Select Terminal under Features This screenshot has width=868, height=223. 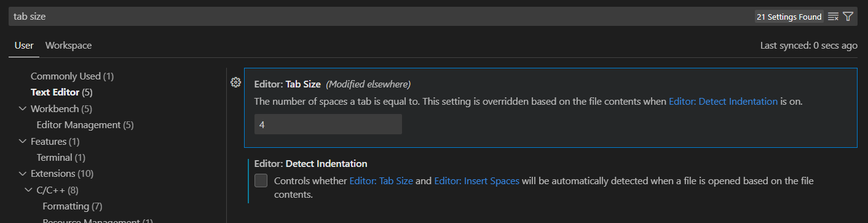[61, 158]
